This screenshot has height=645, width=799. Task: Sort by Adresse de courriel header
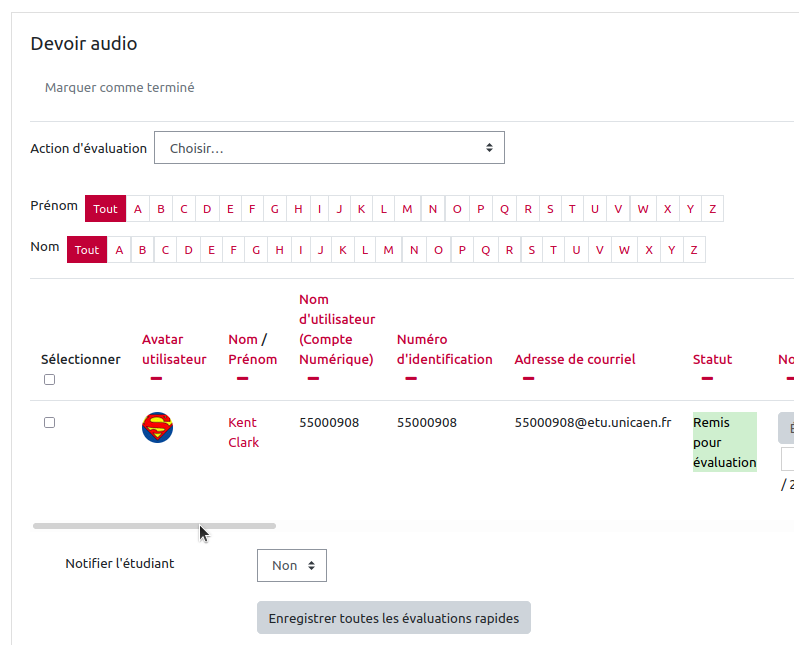pyautogui.click(x=574, y=359)
